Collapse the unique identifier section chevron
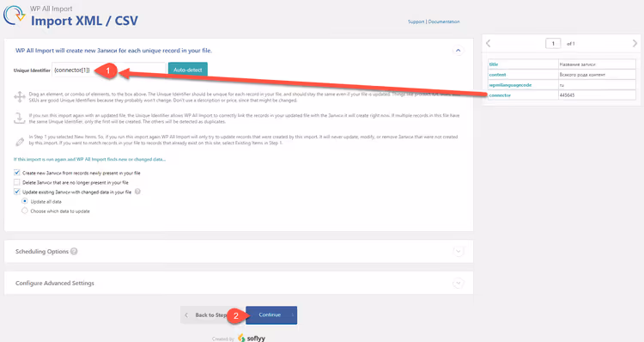This screenshot has height=342, width=644. tap(459, 51)
